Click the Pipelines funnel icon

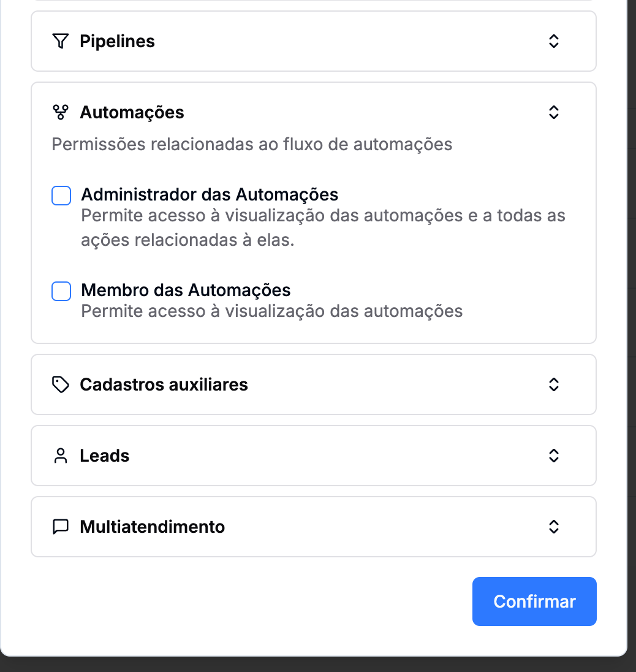[60, 42]
